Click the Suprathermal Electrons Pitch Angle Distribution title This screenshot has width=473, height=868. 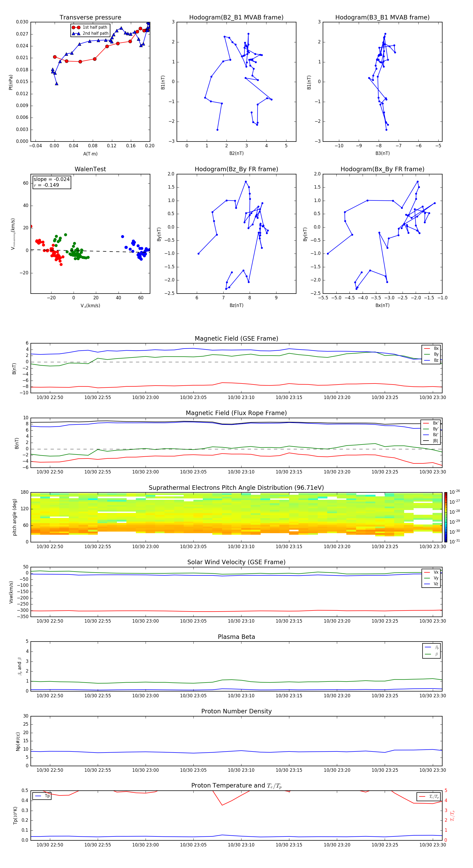(x=236, y=488)
